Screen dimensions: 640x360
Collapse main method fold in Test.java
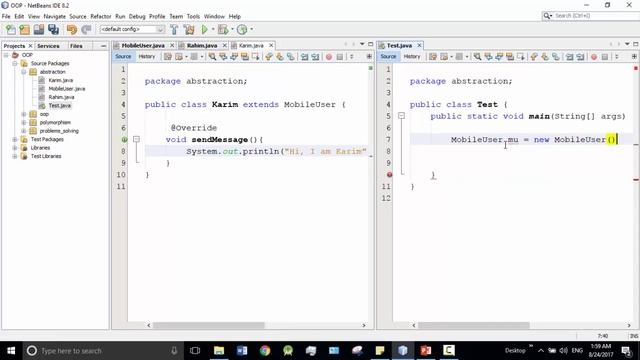(x=401, y=116)
